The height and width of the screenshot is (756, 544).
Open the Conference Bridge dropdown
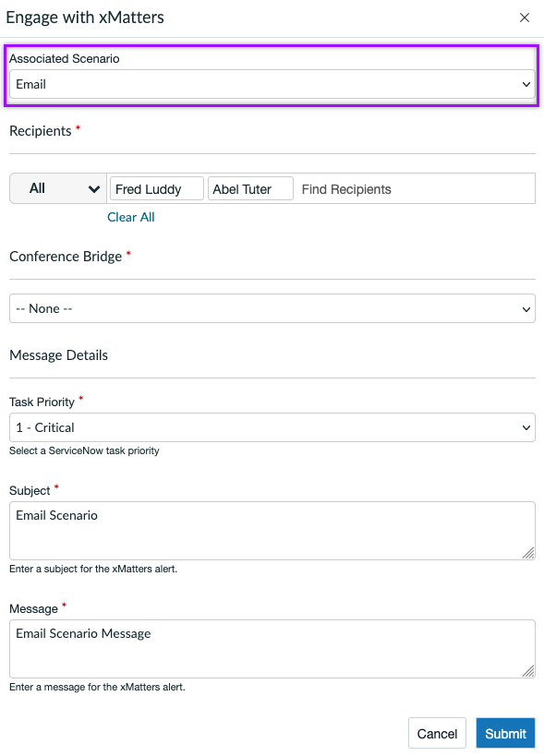tap(272, 308)
